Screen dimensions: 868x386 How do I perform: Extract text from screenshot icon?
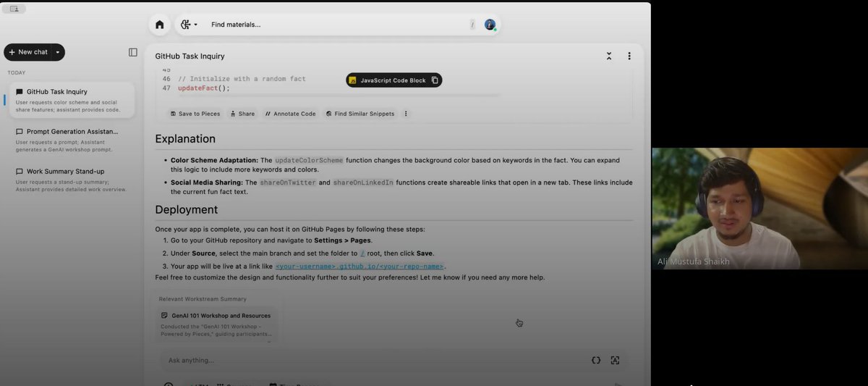click(615, 360)
